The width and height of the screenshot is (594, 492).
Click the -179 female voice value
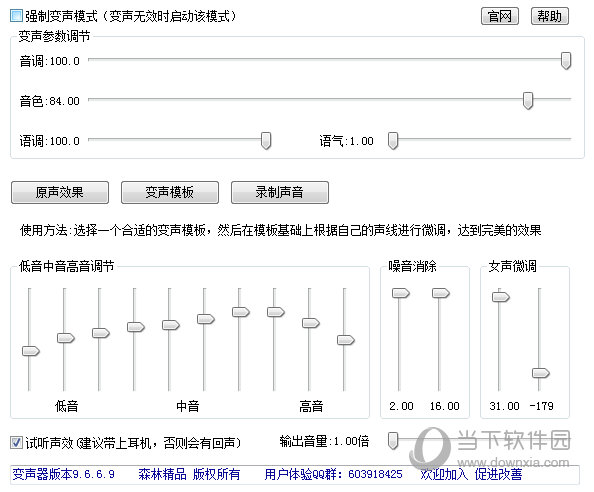(x=542, y=406)
